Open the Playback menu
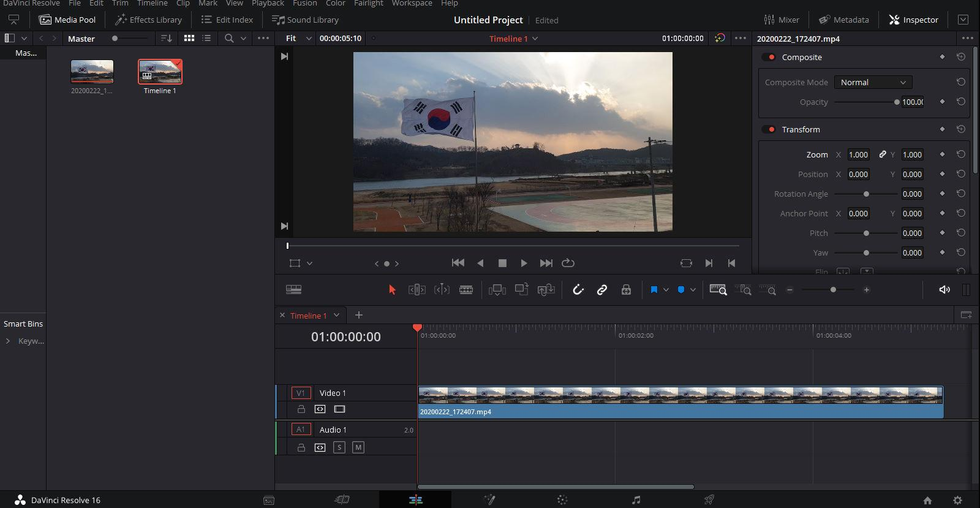Viewport: 980px width, 508px height. pyautogui.click(x=268, y=3)
